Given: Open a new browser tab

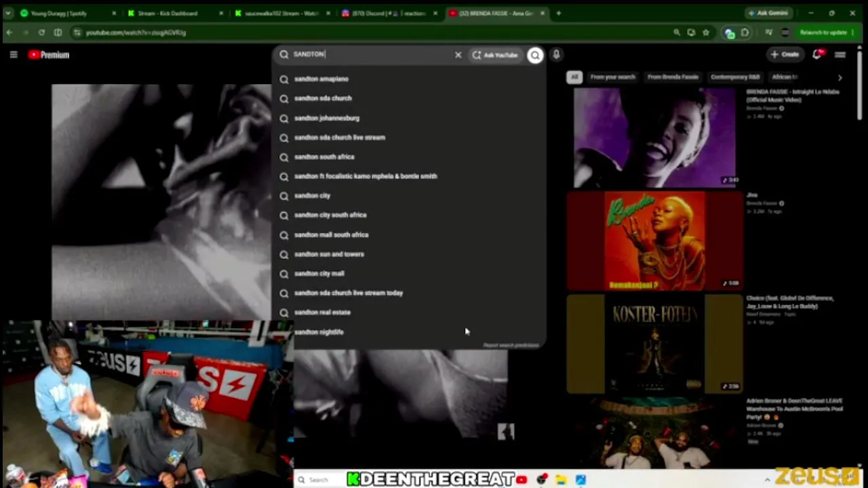Looking at the screenshot, I should (x=558, y=13).
